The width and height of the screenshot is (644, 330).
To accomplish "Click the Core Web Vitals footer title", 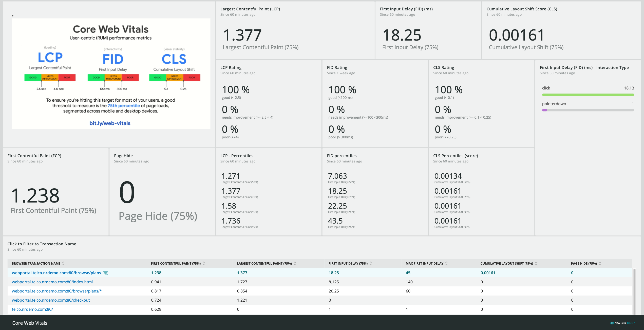I will pos(30,323).
